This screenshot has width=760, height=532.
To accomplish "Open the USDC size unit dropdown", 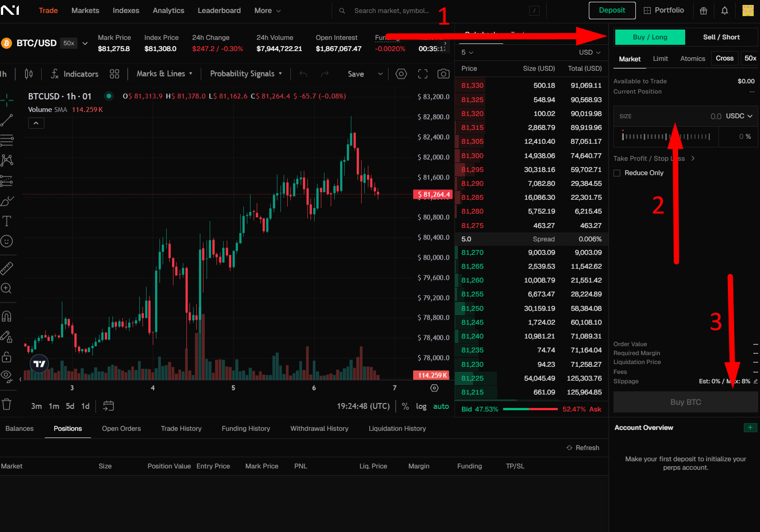I will point(739,116).
